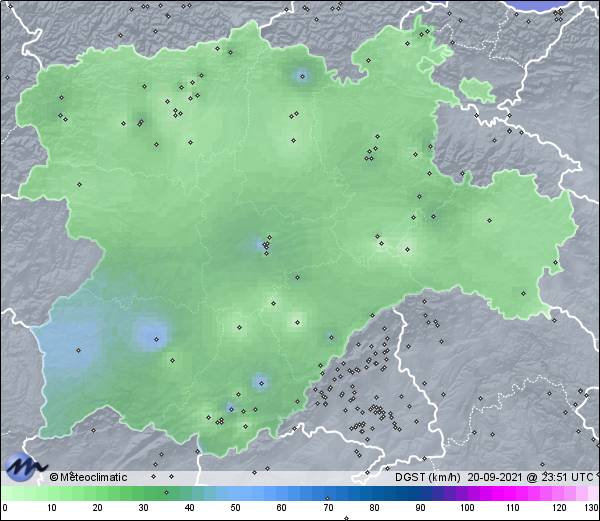Click the 0 value on the scale
Screen dimensions: 600x521
(5, 508)
